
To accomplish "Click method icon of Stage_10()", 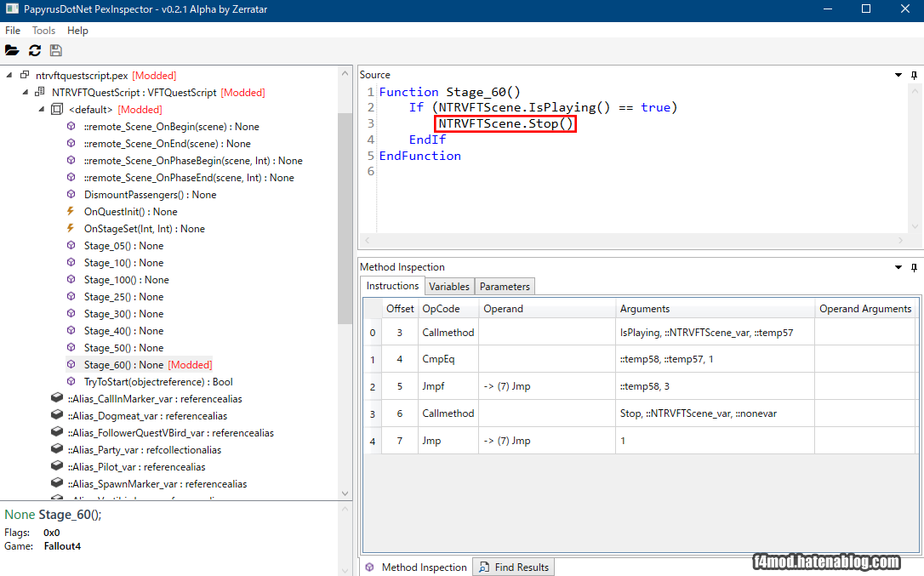I will 71,262.
